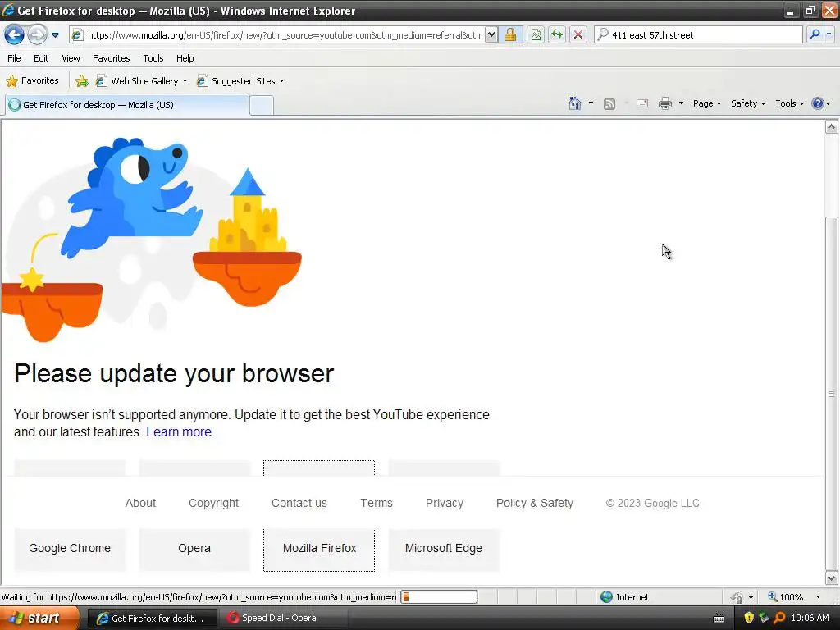Click the Google Chrome button
The height and width of the screenshot is (630, 840).
[70, 549]
